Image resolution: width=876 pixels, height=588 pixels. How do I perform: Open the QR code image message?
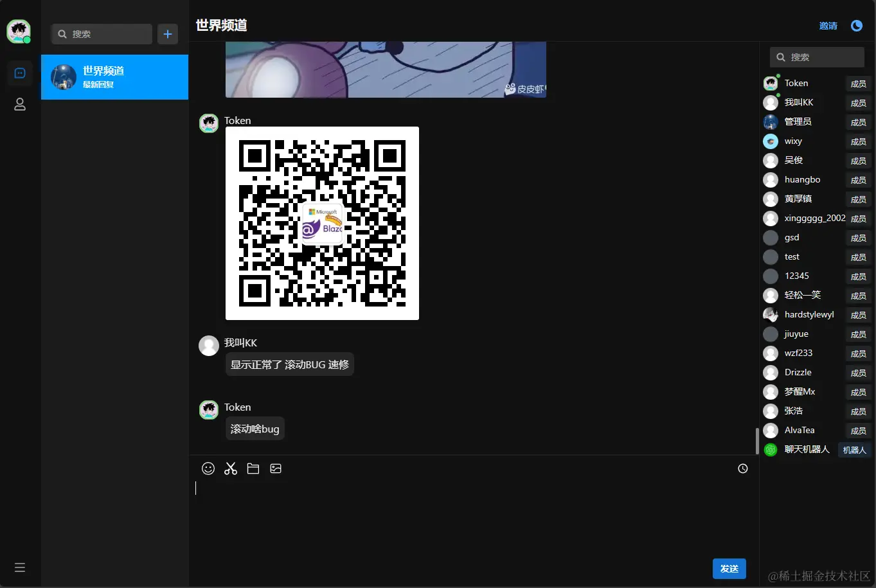click(322, 223)
